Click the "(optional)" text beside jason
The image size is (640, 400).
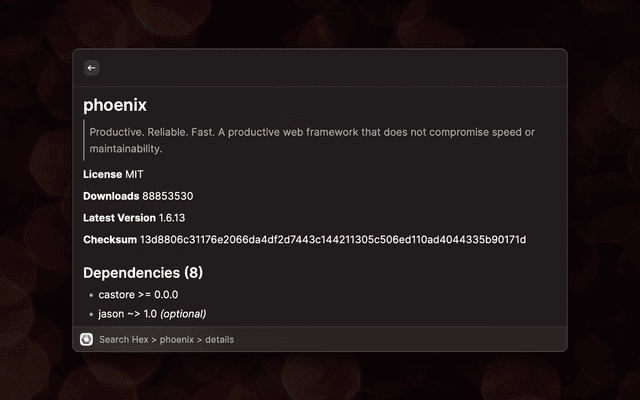click(183, 314)
